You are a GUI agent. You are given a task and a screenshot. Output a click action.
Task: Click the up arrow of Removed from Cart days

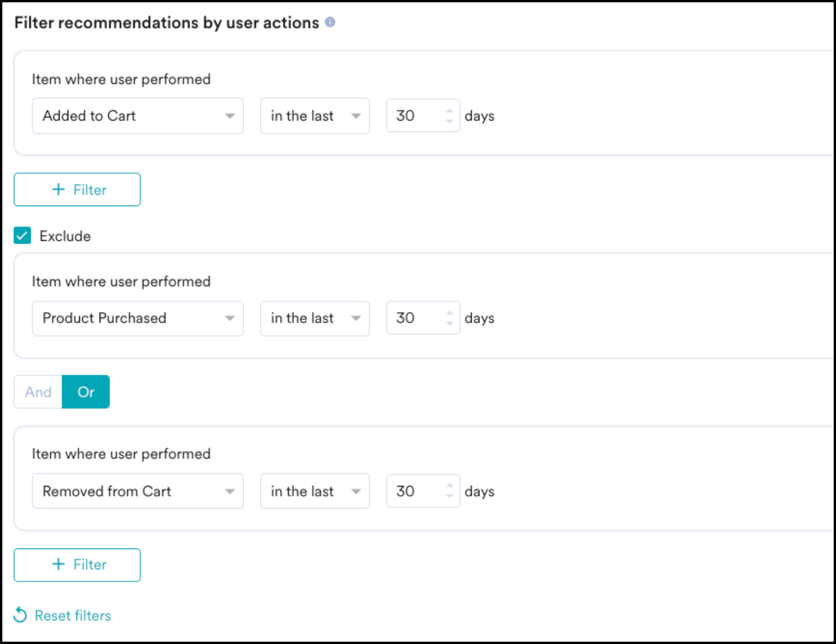(450, 485)
